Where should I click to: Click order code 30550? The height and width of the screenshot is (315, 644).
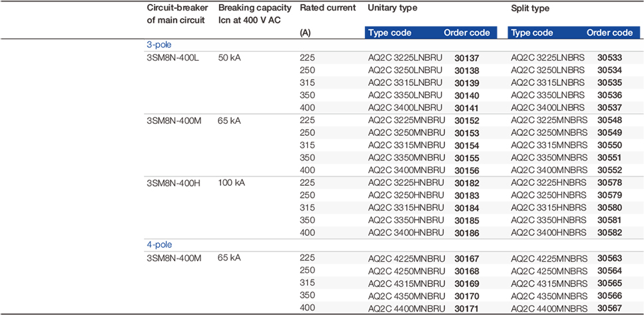(x=609, y=145)
